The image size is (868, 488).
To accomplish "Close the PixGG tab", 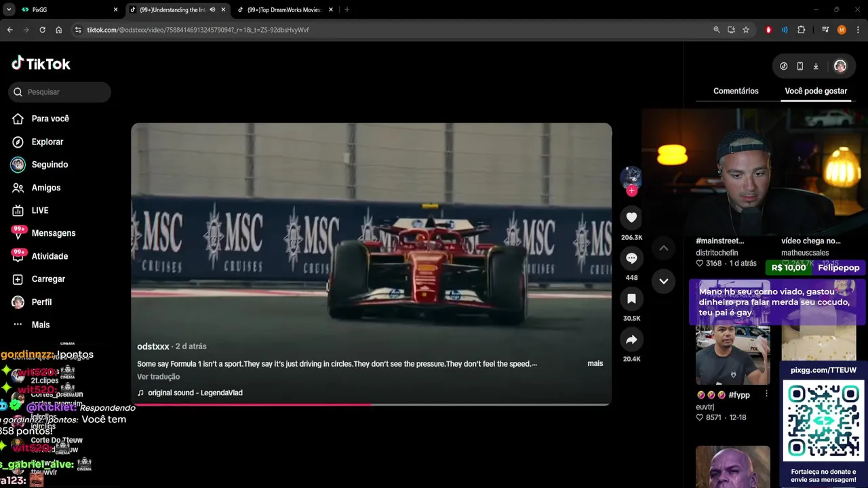I will (x=115, y=10).
